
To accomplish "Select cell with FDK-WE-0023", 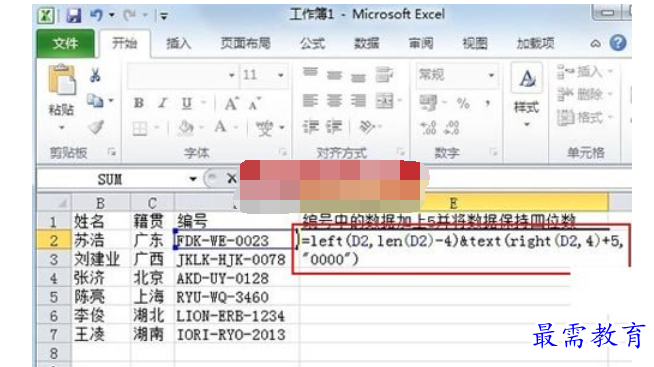I will [235, 241].
